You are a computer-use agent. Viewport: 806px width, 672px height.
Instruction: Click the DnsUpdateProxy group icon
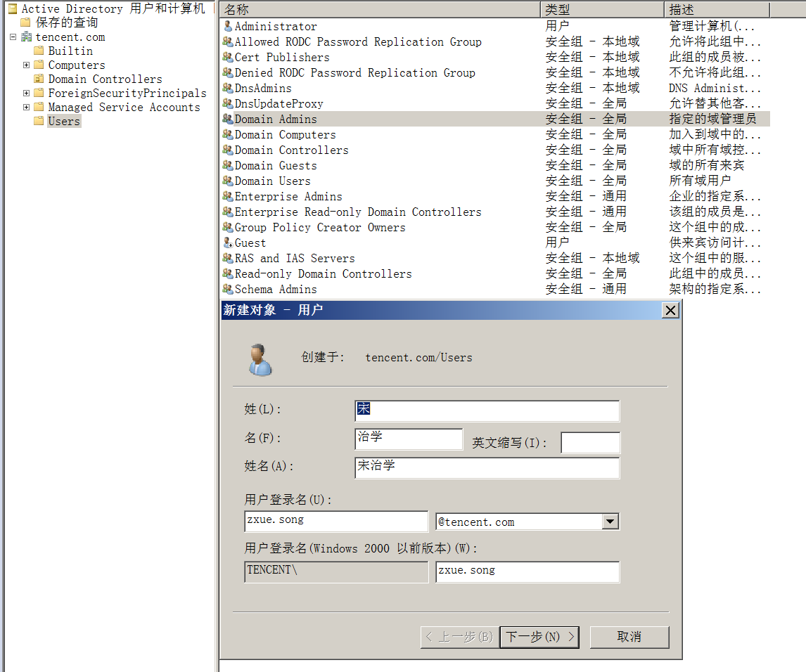point(229,103)
